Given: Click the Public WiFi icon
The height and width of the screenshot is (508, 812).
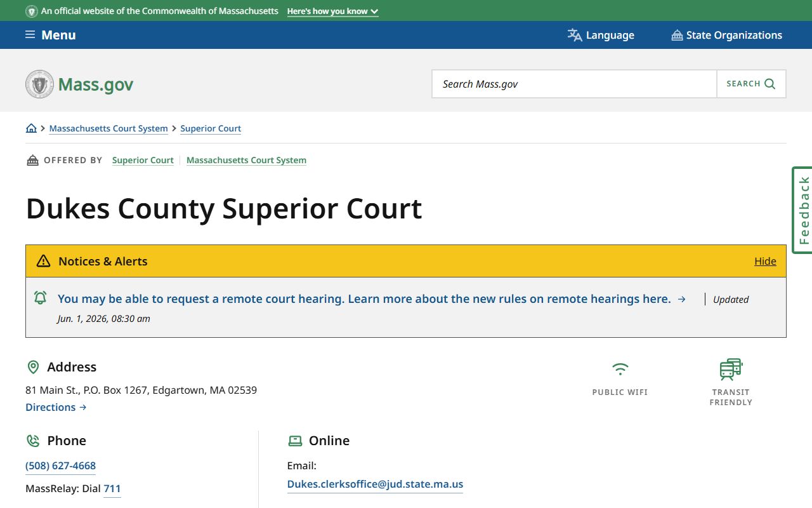Looking at the screenshot, I should tap(620, 369).
